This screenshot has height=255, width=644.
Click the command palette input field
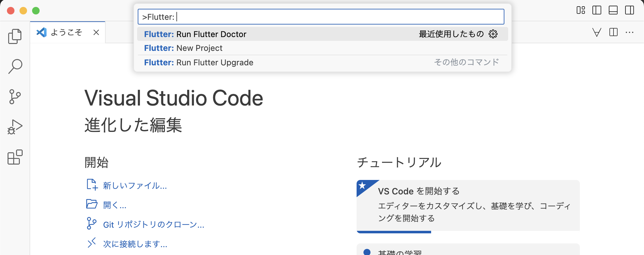tap(321, 17)
